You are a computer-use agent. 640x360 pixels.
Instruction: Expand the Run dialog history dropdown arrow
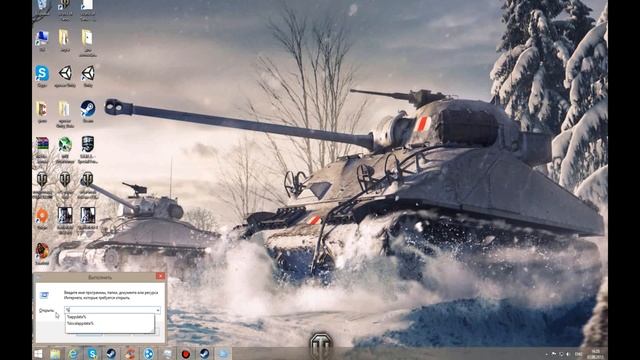[x=158, y=310]
